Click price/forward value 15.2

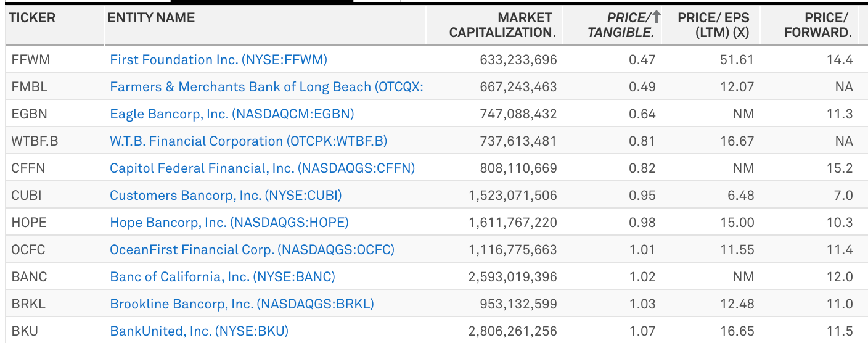(x=840, y=168)
